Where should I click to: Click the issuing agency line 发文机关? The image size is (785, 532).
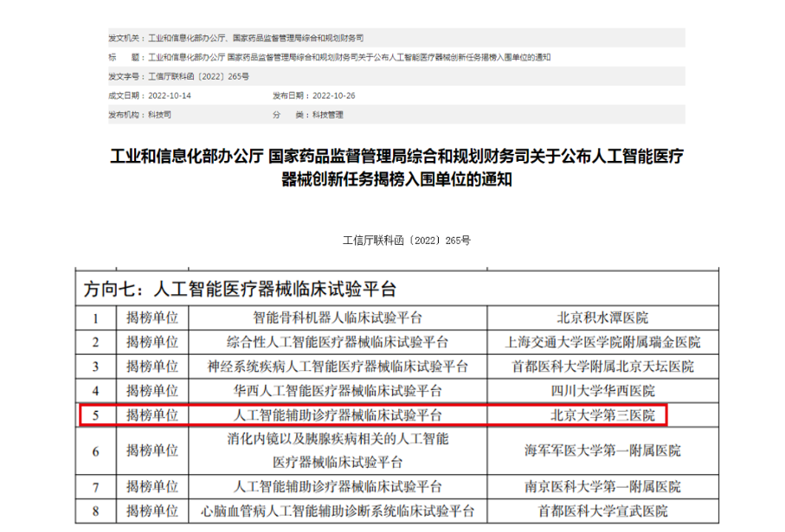pos(235,38)
